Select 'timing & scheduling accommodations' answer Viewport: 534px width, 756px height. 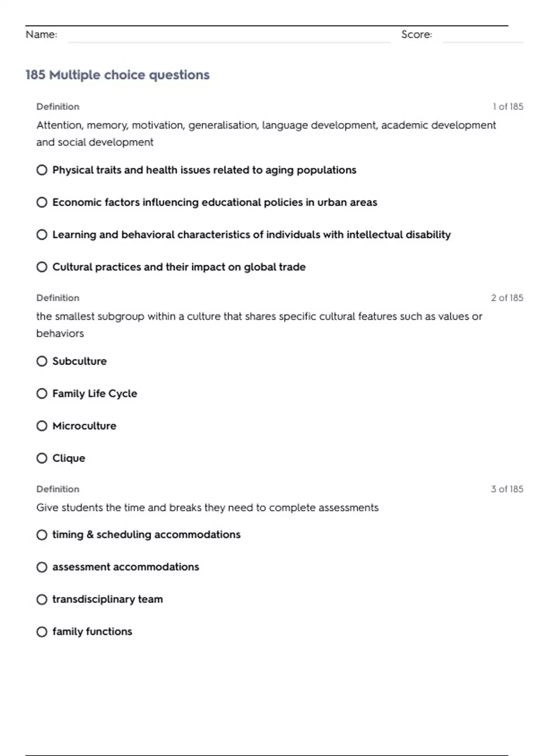point(42,535)
